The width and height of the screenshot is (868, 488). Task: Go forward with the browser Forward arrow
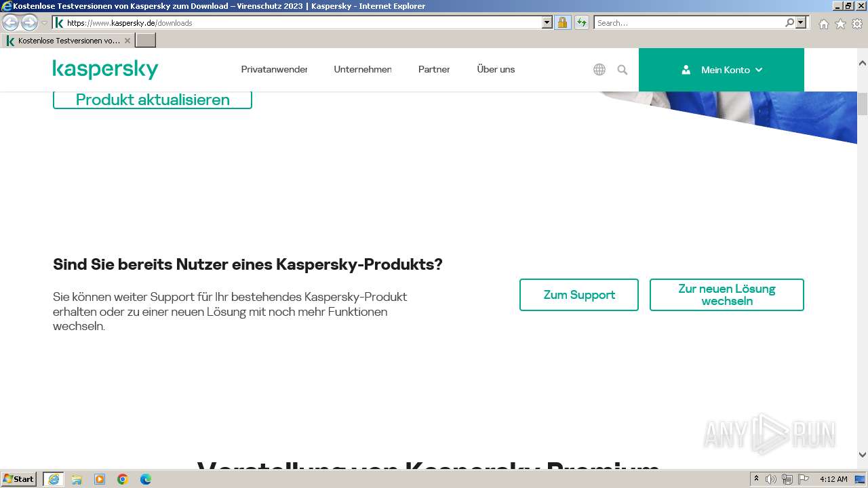[29, 23]
